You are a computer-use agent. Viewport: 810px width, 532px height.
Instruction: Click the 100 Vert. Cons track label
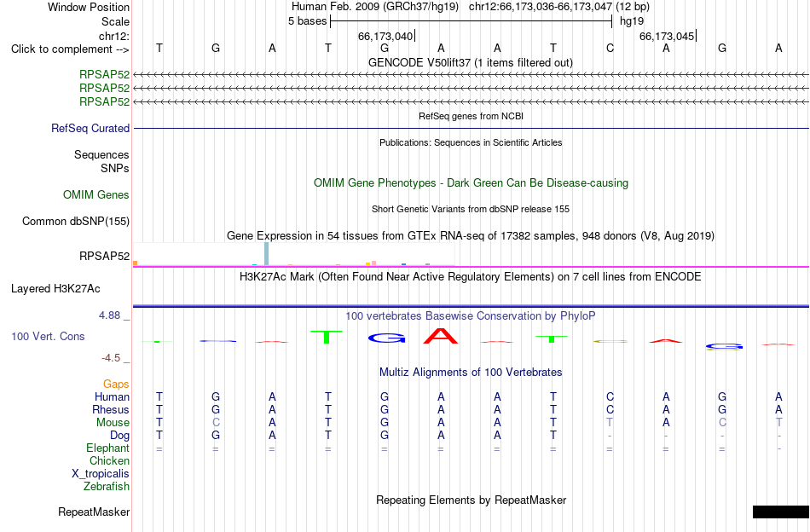[x=48, y=336]
